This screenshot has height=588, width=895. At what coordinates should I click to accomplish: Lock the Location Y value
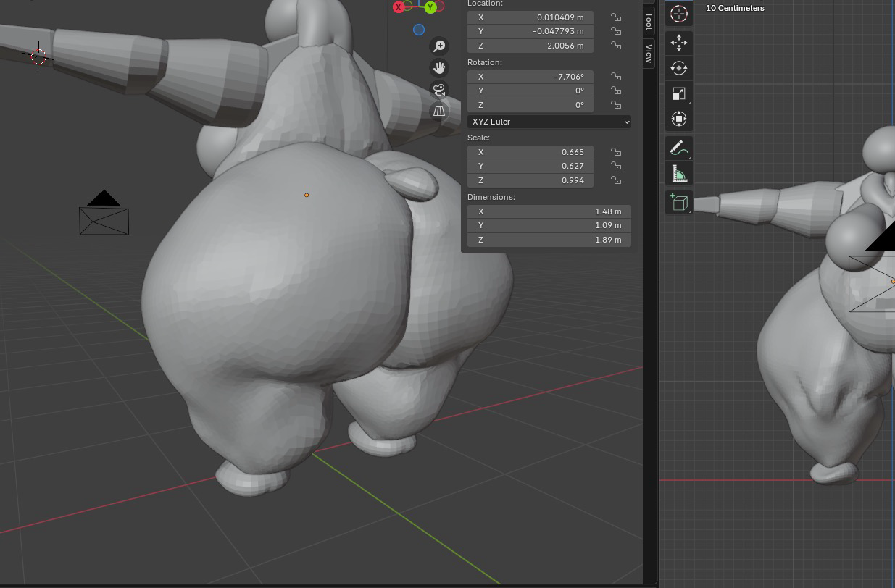tap(615, 31)
